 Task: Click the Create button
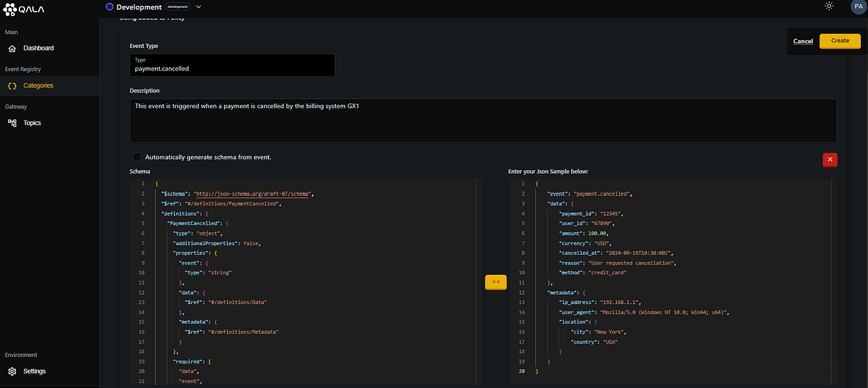click(x=840, y=41)
